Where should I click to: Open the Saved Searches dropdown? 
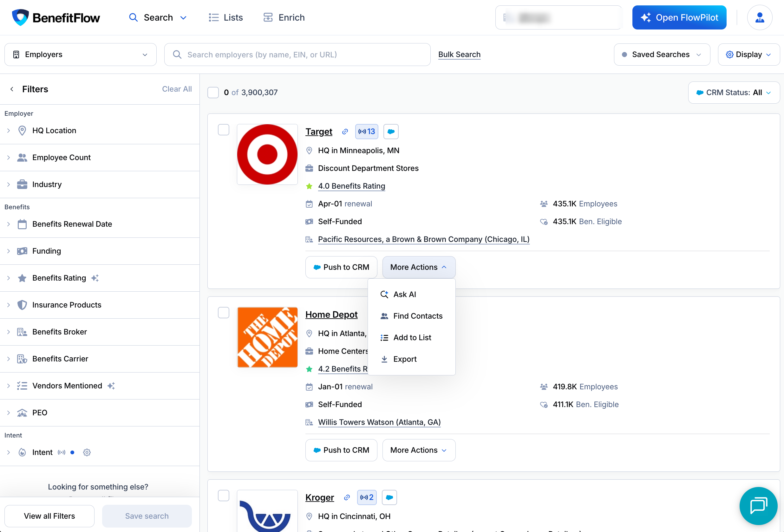(662, 55)
